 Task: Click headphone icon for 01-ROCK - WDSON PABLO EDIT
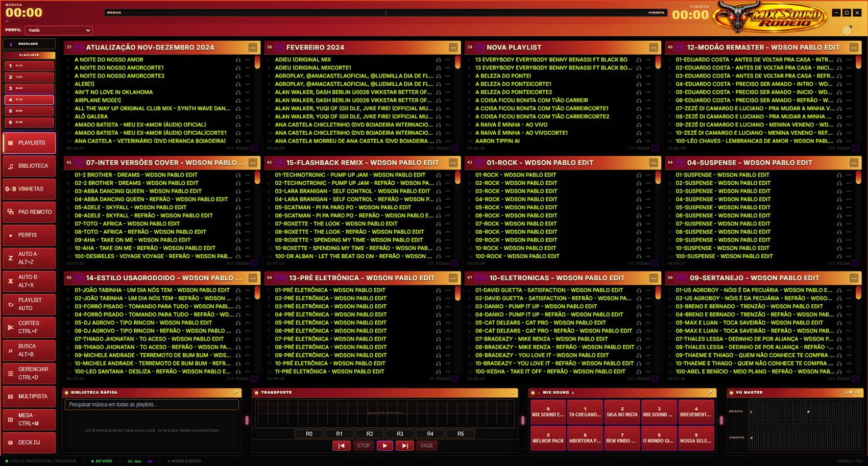[x=639, y=175]
